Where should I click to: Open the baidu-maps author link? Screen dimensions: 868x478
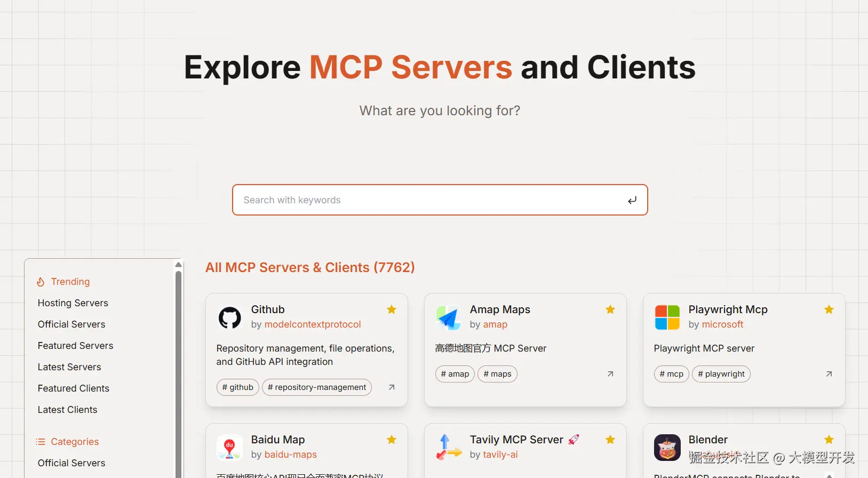coord(291,455)
